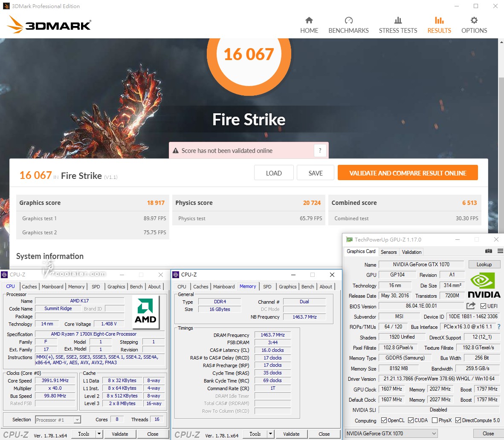The width and height of the screenshot is (504, 440).
Task: Open GPU selector dropdown in GPU-Z
Action: pyautogui.click(x=391, y=434)
